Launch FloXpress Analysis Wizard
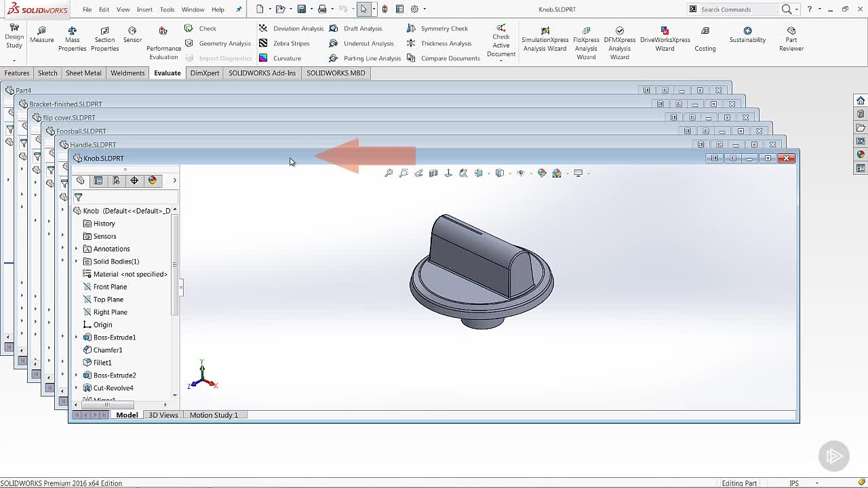The height and width of the screenshot is (488, 868). [x=586, y=43]
